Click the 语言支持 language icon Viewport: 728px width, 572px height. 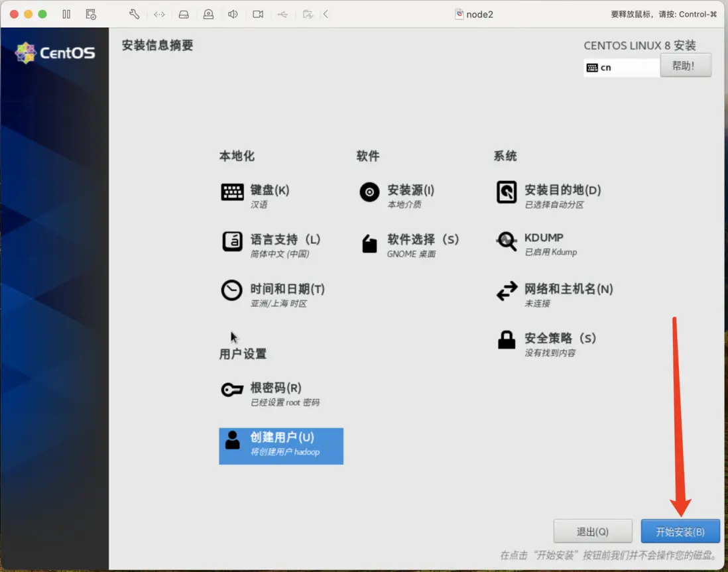pos(232,241)
